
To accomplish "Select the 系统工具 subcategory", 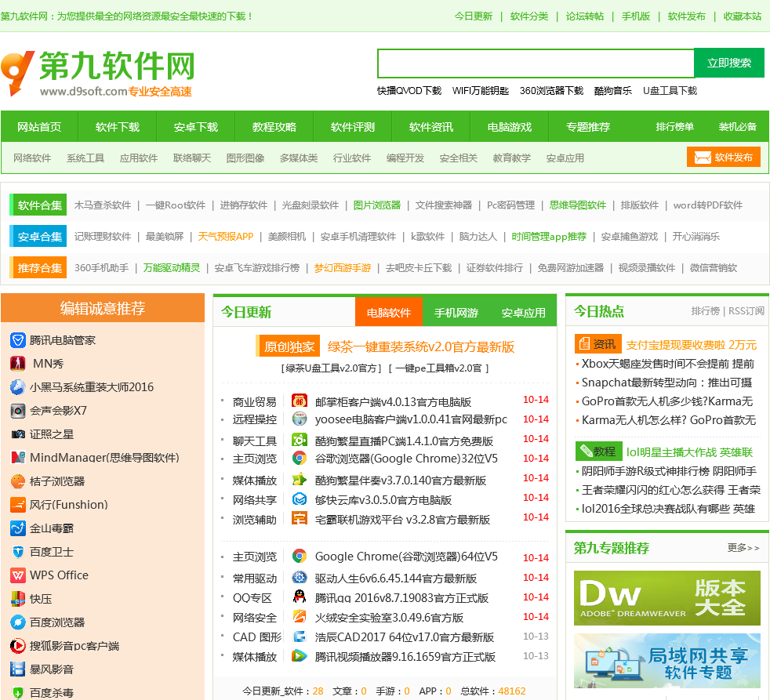I will coord(85,158).
